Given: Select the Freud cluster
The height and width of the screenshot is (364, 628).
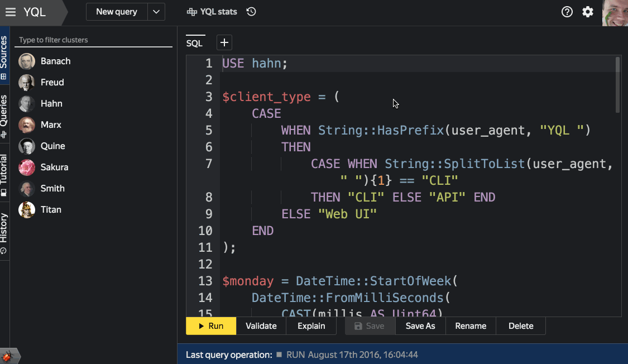Looking at the screenshot, I should click(x=41, y=83).
